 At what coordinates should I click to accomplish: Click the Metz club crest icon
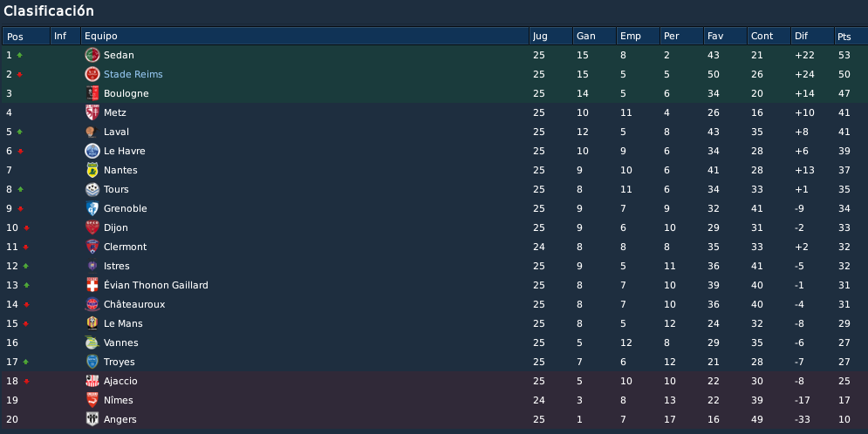coord(92,112)
